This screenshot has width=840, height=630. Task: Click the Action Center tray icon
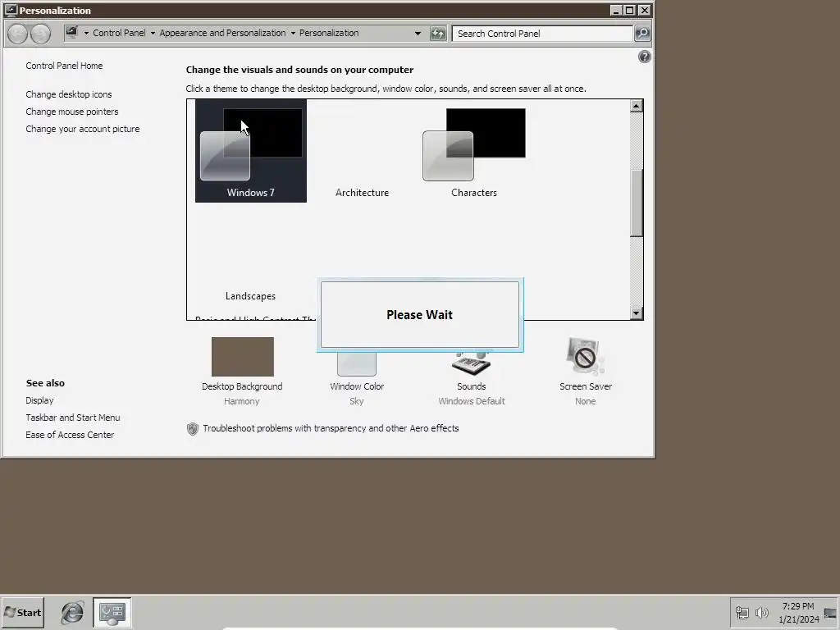[830, 613]
